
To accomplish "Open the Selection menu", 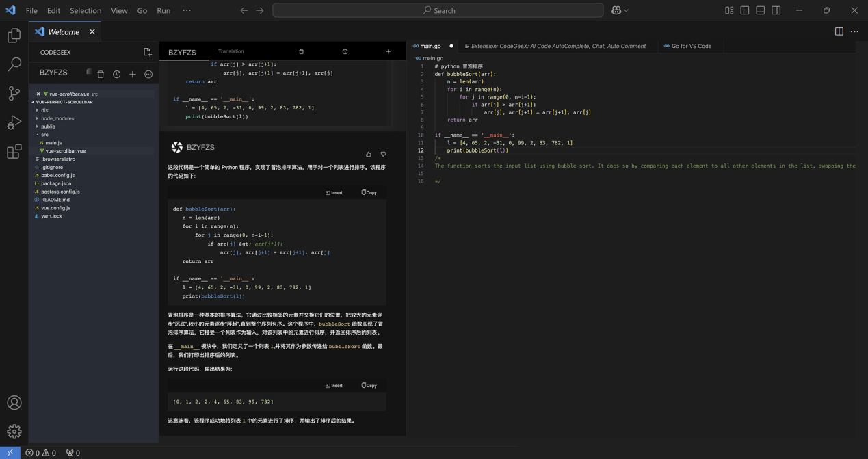I will pyautogui.click(x=86, y=10).
